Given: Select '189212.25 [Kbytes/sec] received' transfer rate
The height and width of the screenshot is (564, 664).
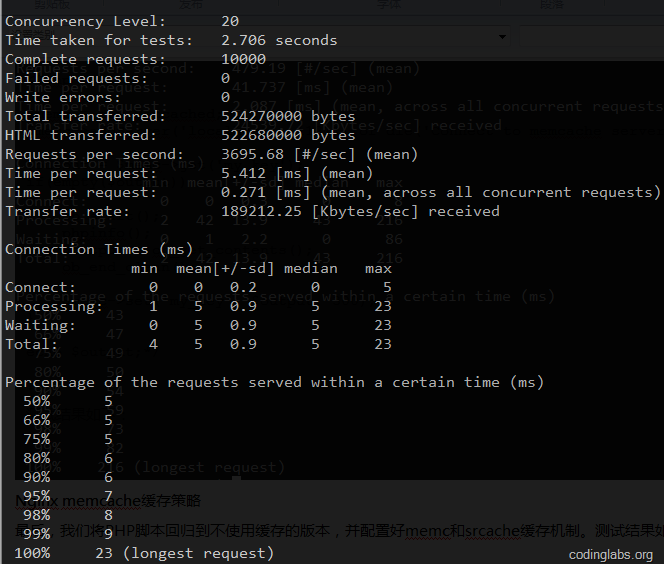Looking at the screenshot, I should click(x=360, y=211).
